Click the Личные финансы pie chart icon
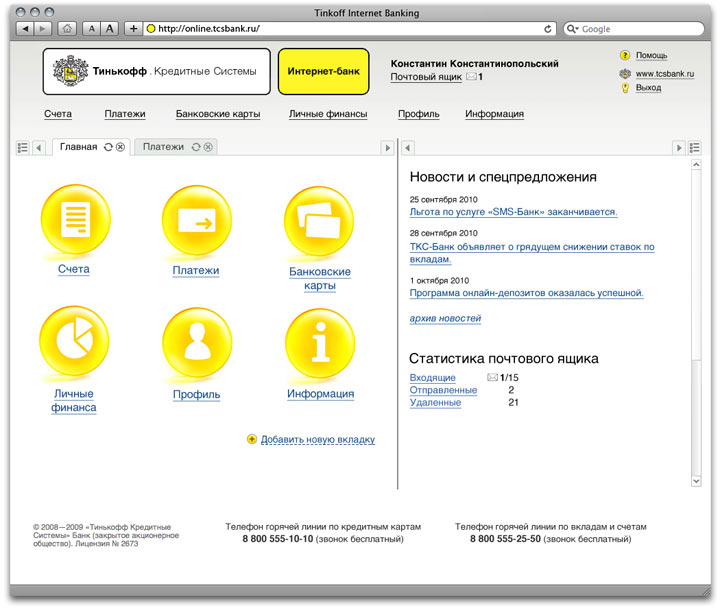The height and width of the screenshot is (608, 720). [x=73, y=343]
